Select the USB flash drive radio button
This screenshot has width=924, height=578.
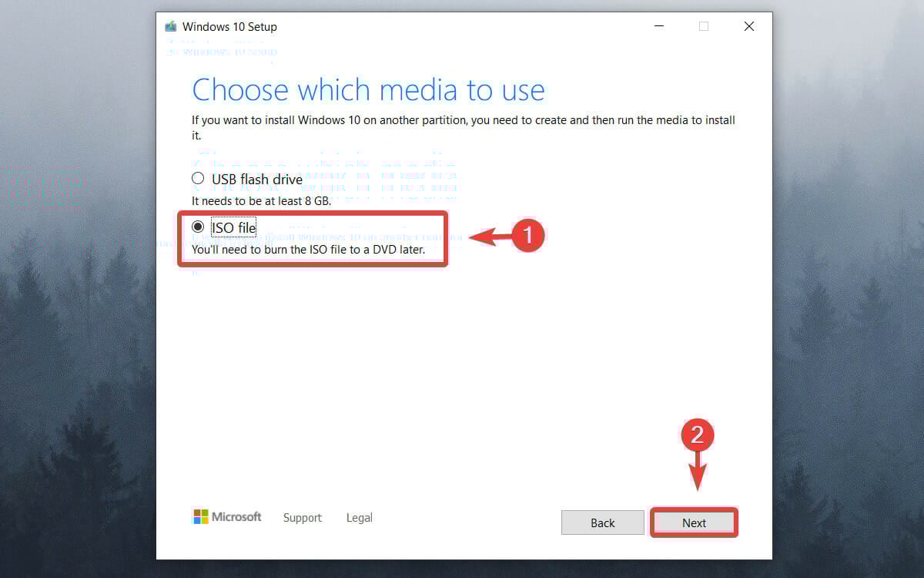coord(198,179)
